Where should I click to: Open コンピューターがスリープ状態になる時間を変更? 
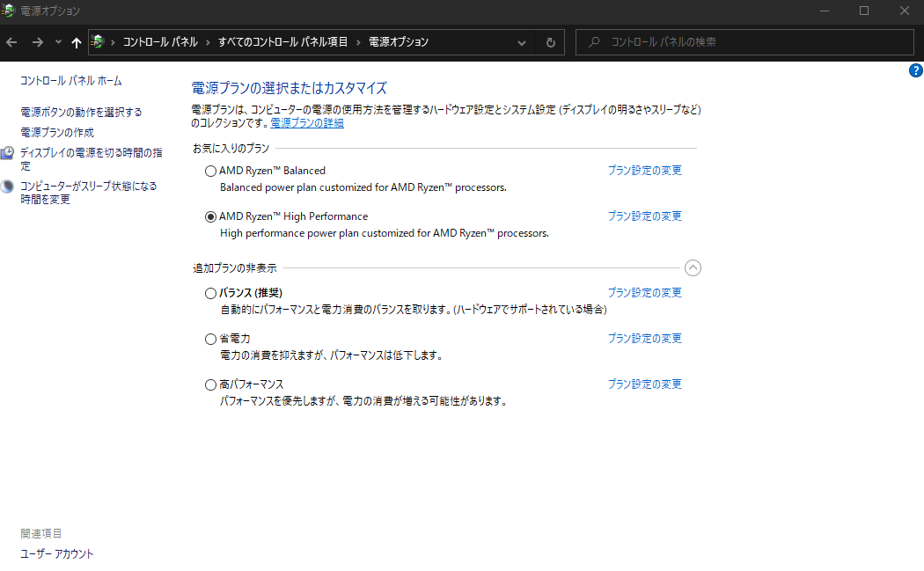click(88, 193)
